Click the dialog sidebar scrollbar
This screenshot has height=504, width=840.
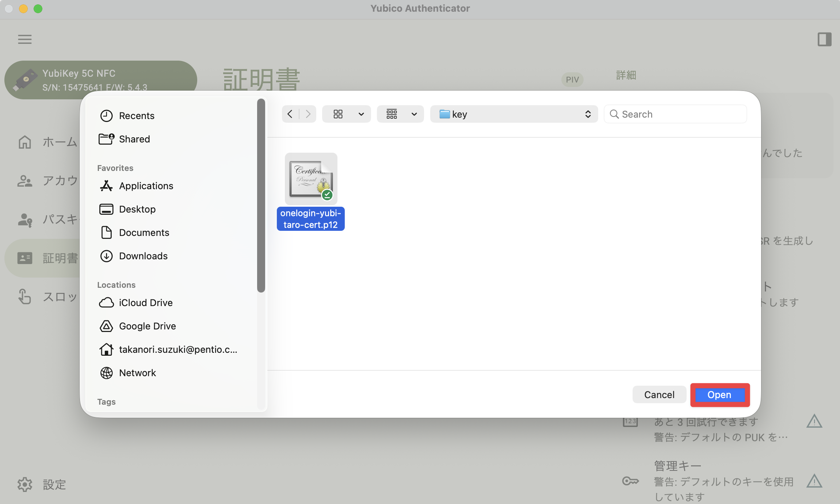261,195
